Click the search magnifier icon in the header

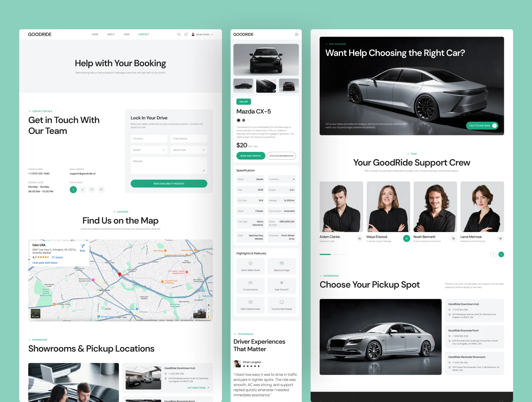[179, 34]
